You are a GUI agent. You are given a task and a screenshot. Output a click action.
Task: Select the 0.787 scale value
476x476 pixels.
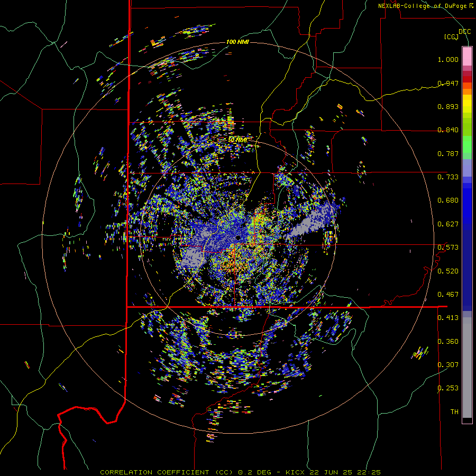[448, 153]
